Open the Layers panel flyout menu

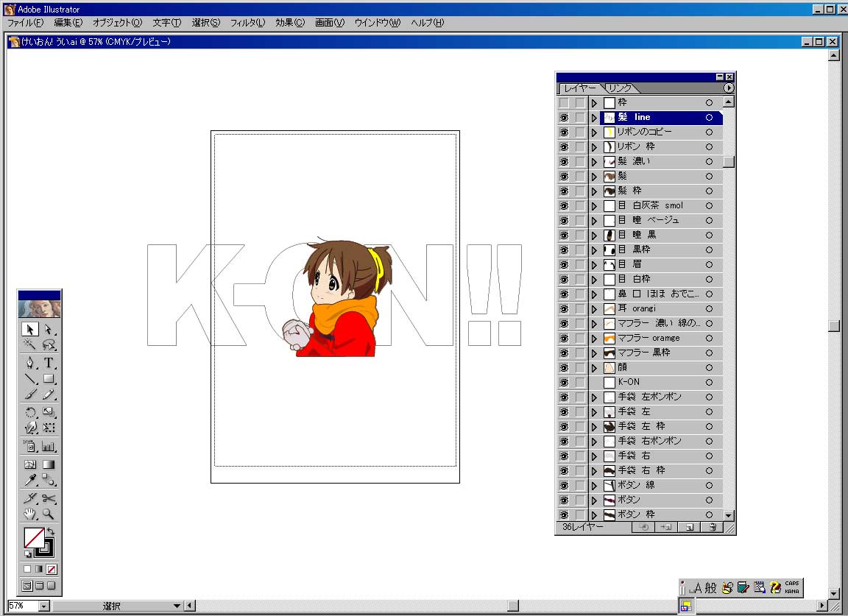click(x=729, y=88)
